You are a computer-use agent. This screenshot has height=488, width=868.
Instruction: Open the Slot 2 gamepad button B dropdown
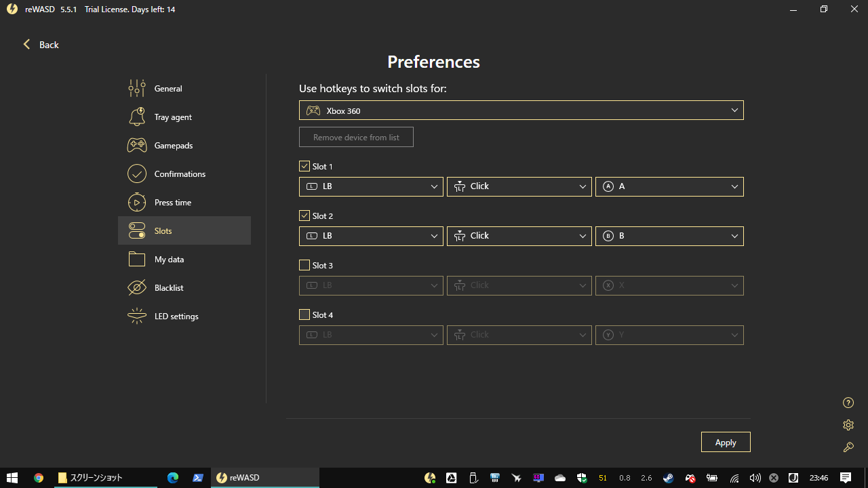click(669, 236)
